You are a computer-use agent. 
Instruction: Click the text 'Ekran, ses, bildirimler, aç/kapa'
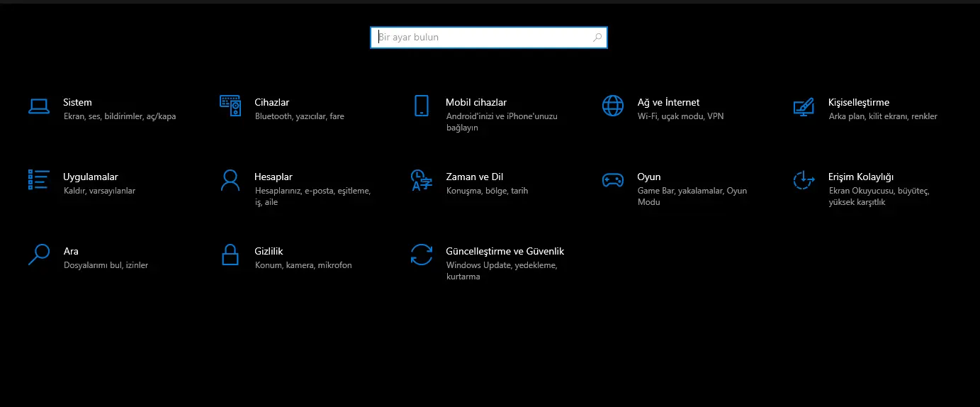tap(120, 116)
